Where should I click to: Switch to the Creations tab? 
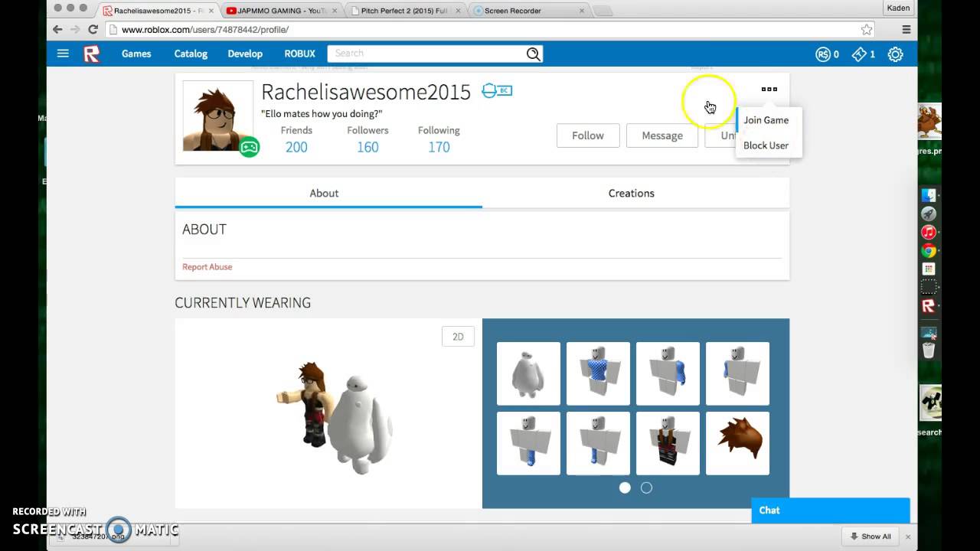click(632, 193)
